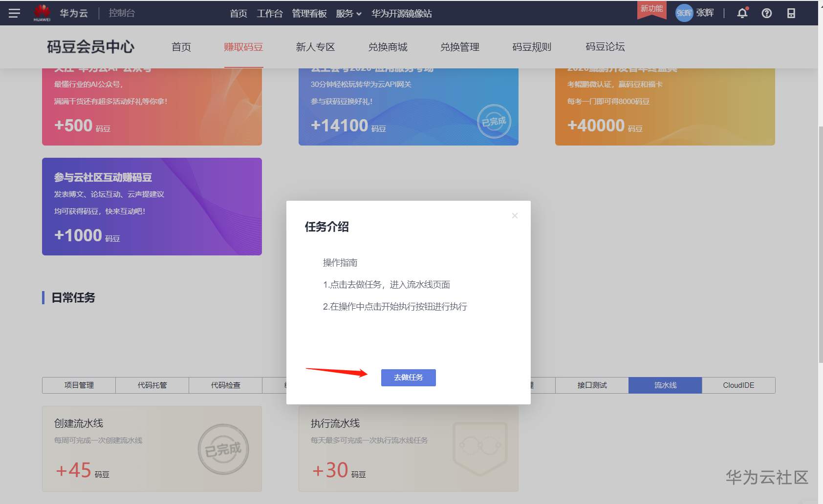
Task: Click the +1000 码豆 reward value
Action: pos(87,235)
